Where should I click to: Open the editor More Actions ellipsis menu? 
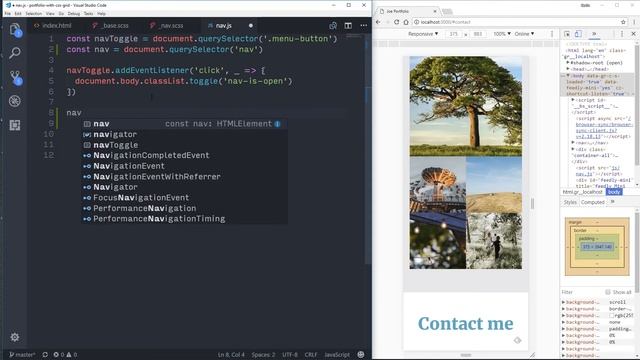(364, 26)
